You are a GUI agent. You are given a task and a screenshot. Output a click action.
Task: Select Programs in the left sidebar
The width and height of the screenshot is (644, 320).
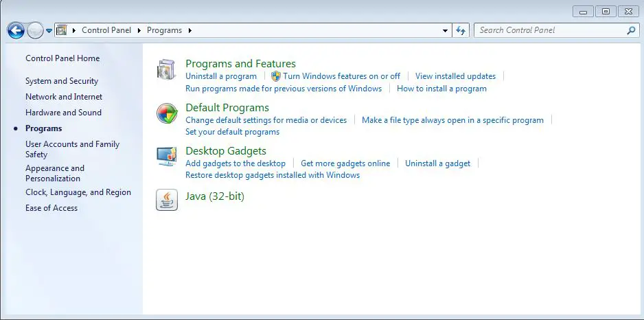[x=43, y=128]
